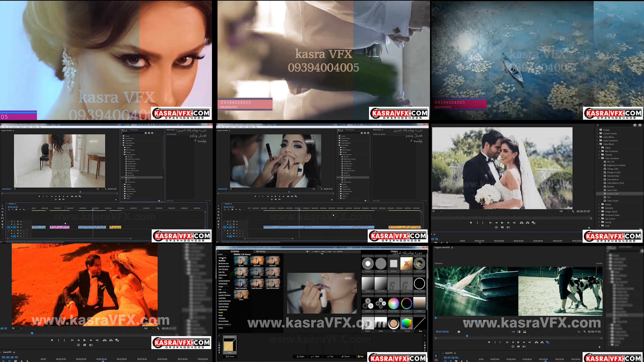Select the Lumetri Color effect
The image size is (644, 362).
coord(612,194)
